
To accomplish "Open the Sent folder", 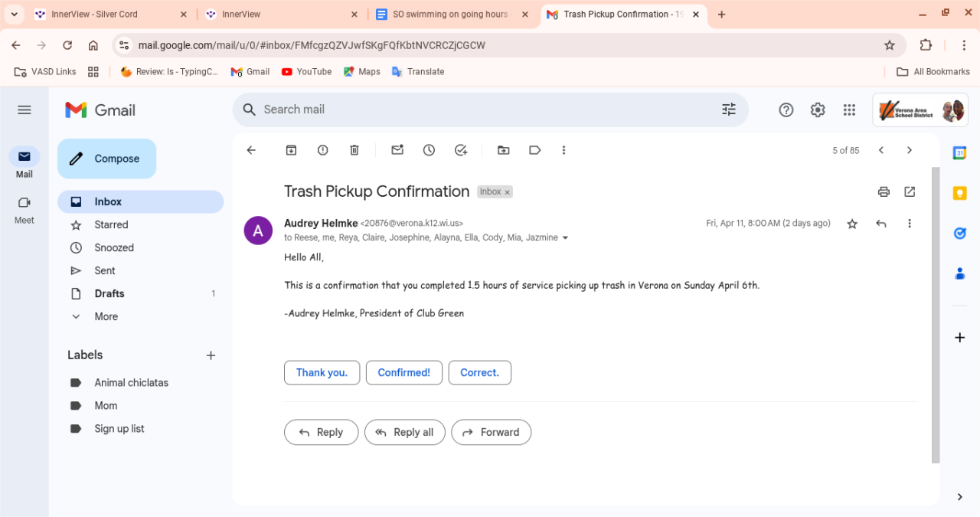I will tap(105, 270).
